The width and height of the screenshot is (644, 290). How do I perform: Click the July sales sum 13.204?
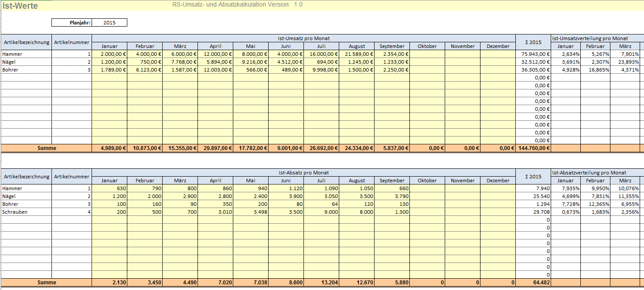click(x=321, y=283)
